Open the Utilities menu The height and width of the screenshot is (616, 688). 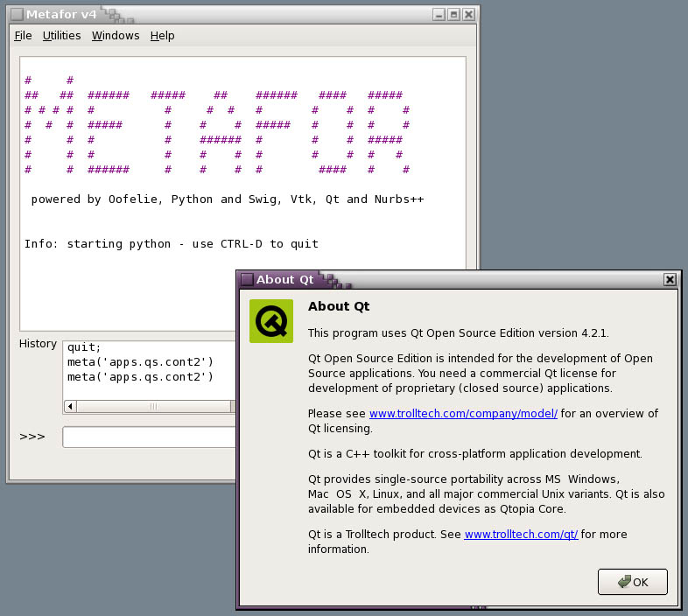[x=61, y=36]
